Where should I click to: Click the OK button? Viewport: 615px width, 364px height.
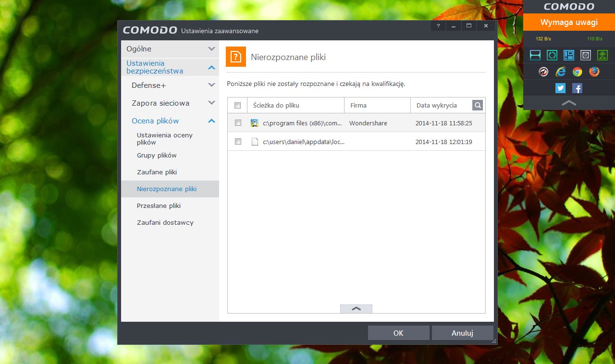(398, 333)
